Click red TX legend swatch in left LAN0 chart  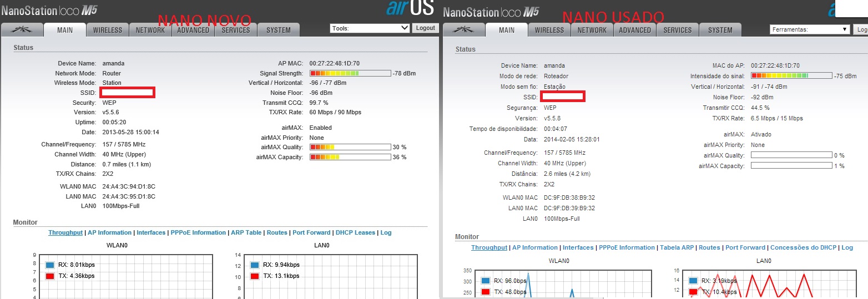[x=255, y=276]
